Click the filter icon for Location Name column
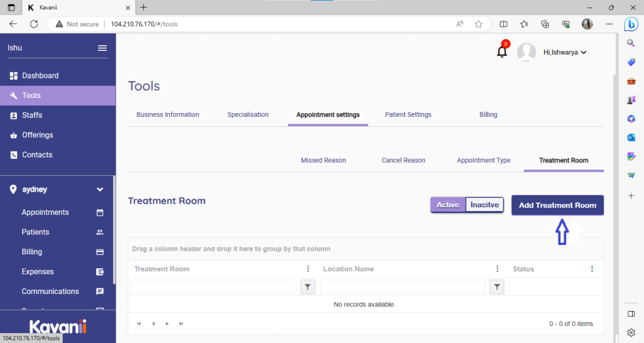Image resolution: width=644 pixels, height=343 pixels. (497, 287)
